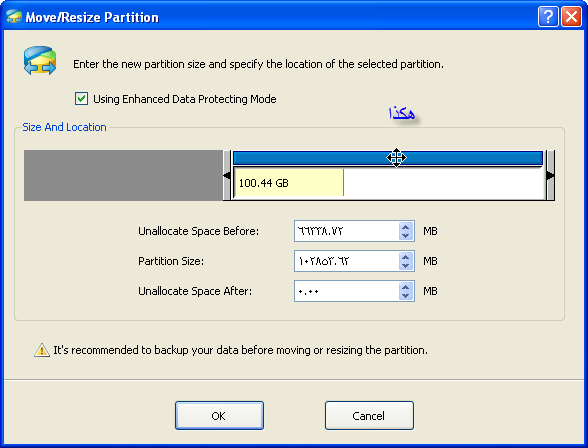This screenshot has height=448, width=588.
Task: Toggle Using Enhanced Data Protecting Mode checkbox
Action: point(81,99)
